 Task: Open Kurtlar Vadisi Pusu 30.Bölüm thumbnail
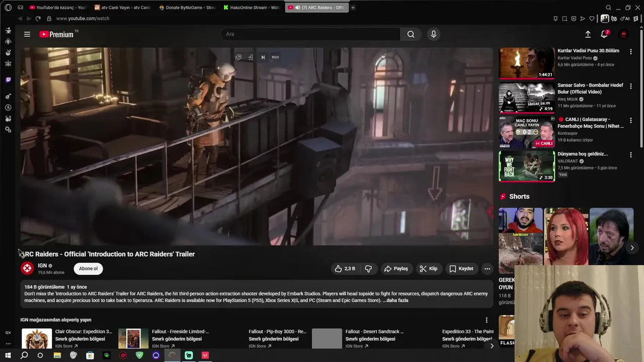click(527, 63)
